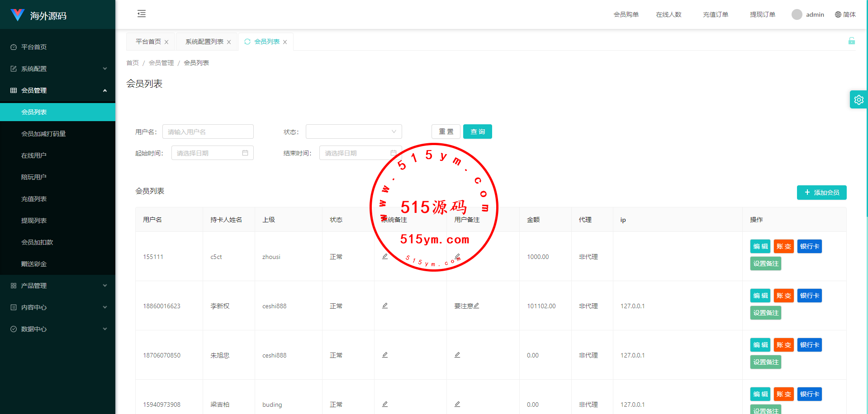Click the globe language icon 简体
Image resolution: width=868 pixels, height=414 pixels.
pyautogui.click(x=838, y=14)
